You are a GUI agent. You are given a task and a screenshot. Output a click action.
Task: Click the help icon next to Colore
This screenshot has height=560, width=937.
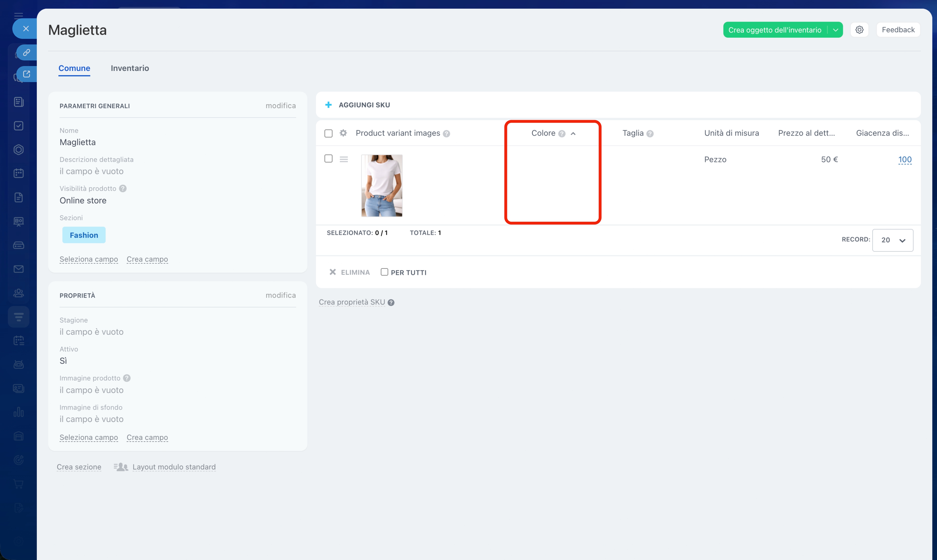[562, 134]
